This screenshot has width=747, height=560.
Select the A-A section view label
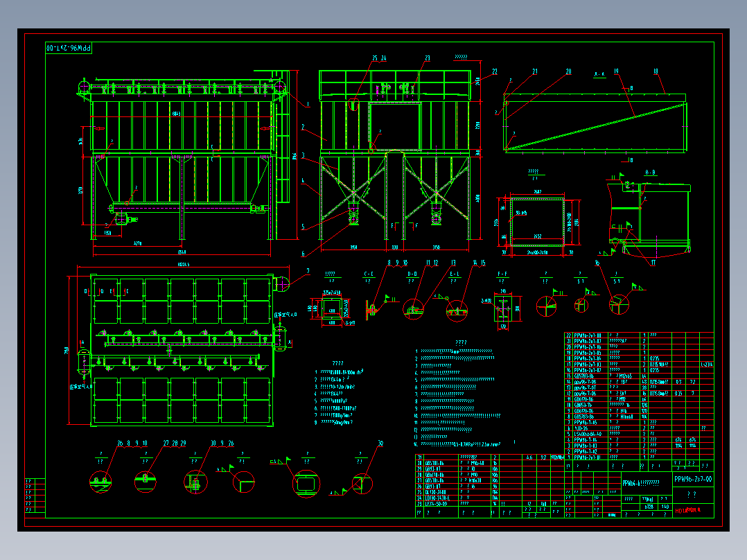click(599, 74)
